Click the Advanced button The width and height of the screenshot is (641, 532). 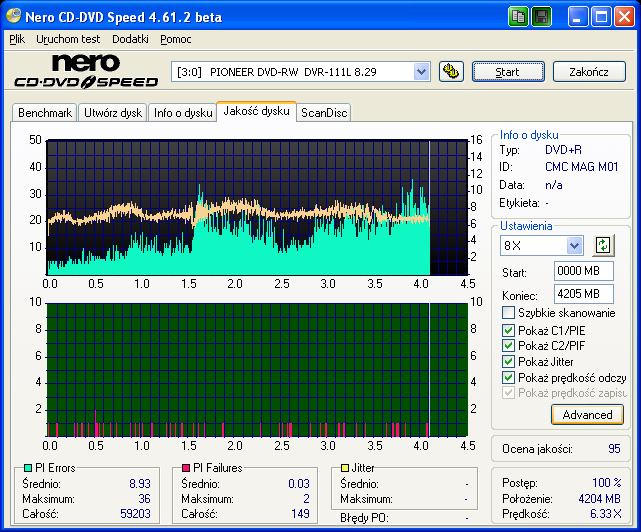(587, 415)
